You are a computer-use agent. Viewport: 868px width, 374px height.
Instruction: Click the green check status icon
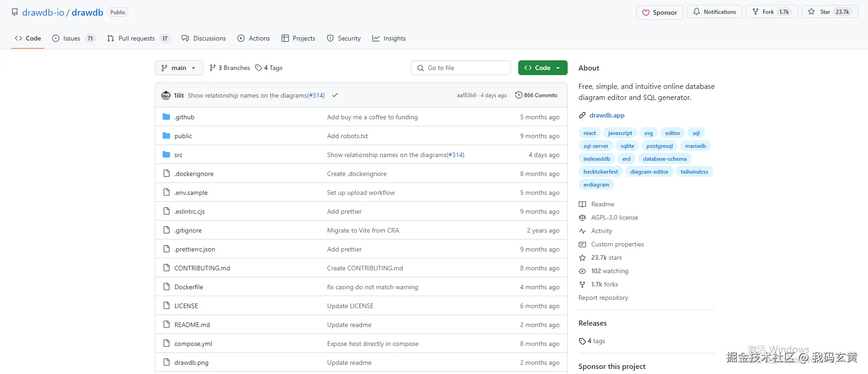coord(335,95)
